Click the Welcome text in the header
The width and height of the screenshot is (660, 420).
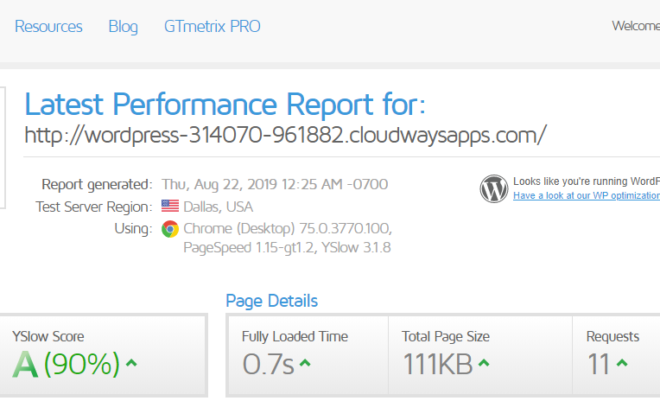pyautogui.click(x=636, y=26)
